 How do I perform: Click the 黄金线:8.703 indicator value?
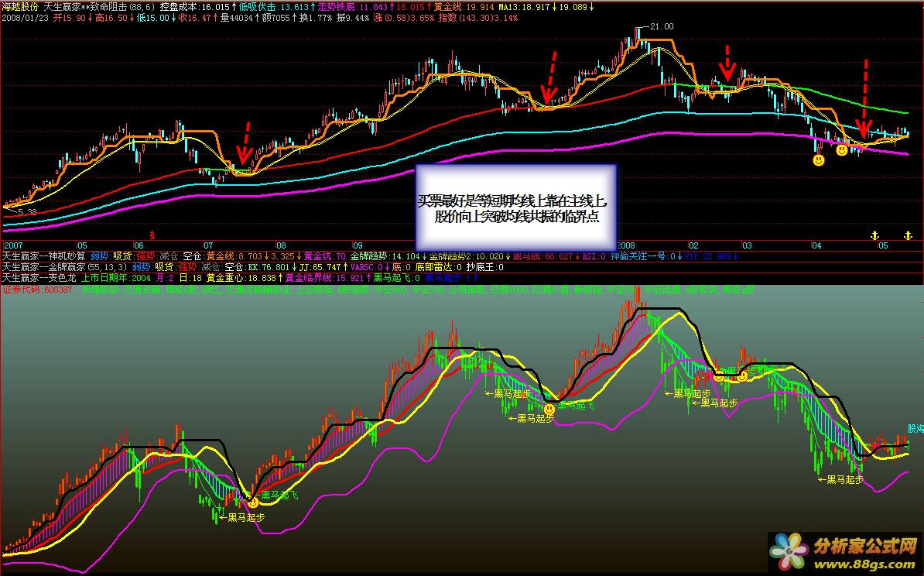tap(234, 256)
